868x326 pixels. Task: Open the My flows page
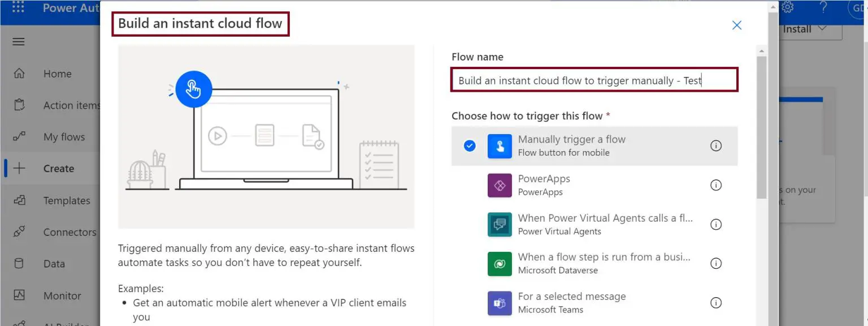(64, 136)
